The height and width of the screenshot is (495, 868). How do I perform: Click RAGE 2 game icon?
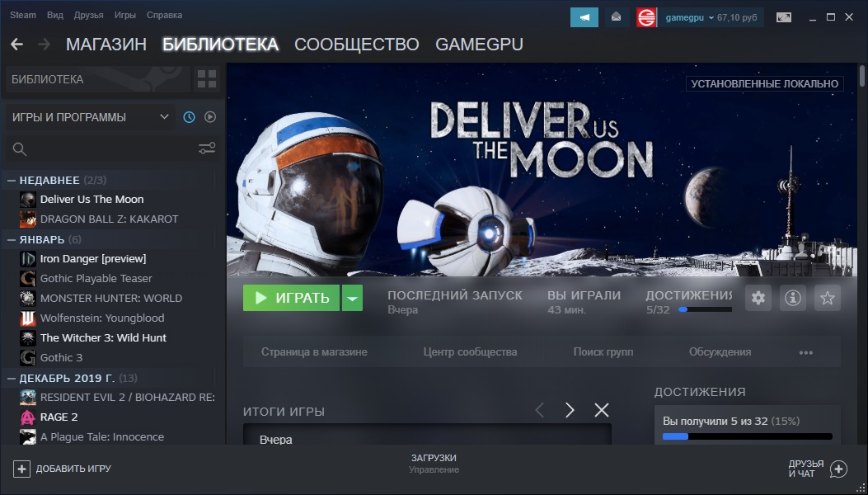point(28,417)
